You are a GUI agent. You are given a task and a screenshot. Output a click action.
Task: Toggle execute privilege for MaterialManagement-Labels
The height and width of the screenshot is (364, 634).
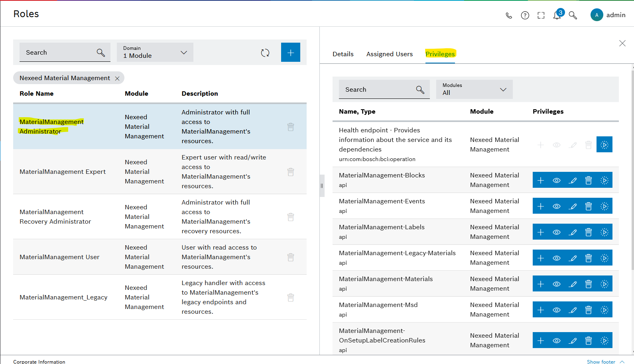604,232
